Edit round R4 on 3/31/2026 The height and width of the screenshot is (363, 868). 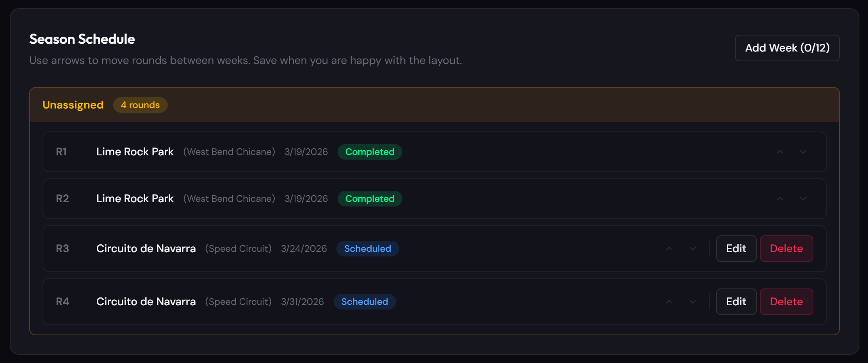point(736,302)
